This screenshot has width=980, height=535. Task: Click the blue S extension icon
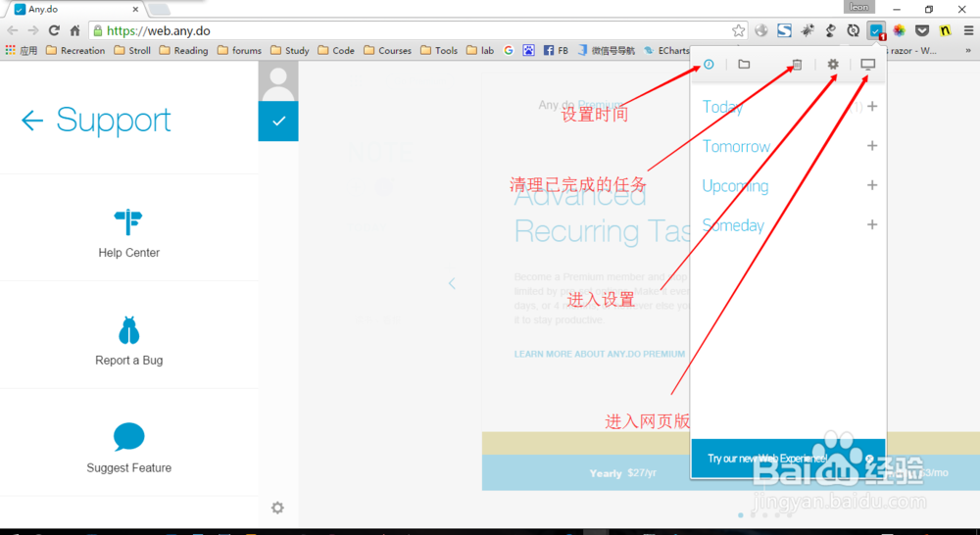pyautogui.click(x=784, y=30)
